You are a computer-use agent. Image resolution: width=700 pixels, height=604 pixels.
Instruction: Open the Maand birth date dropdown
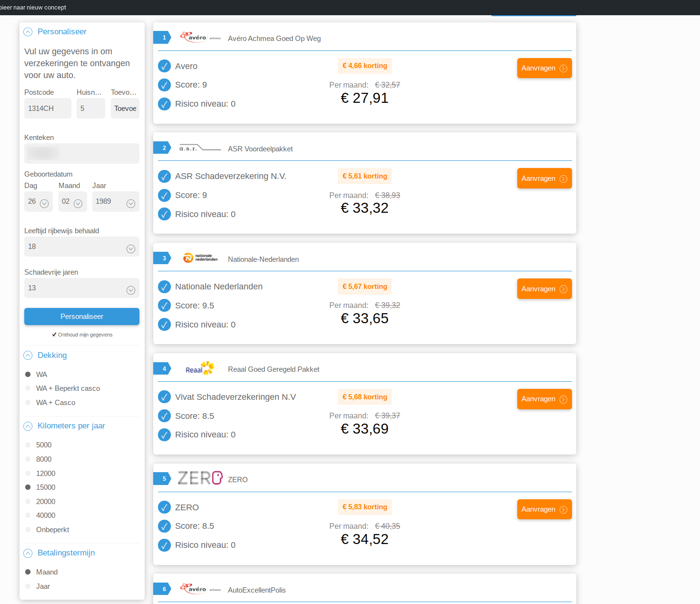[x=73, y=201]
